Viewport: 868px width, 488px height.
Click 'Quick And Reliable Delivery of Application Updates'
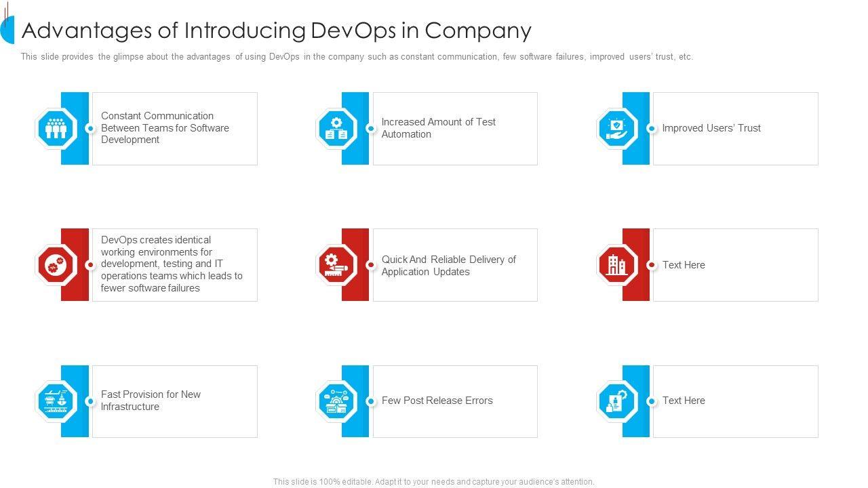click(449, 266)
